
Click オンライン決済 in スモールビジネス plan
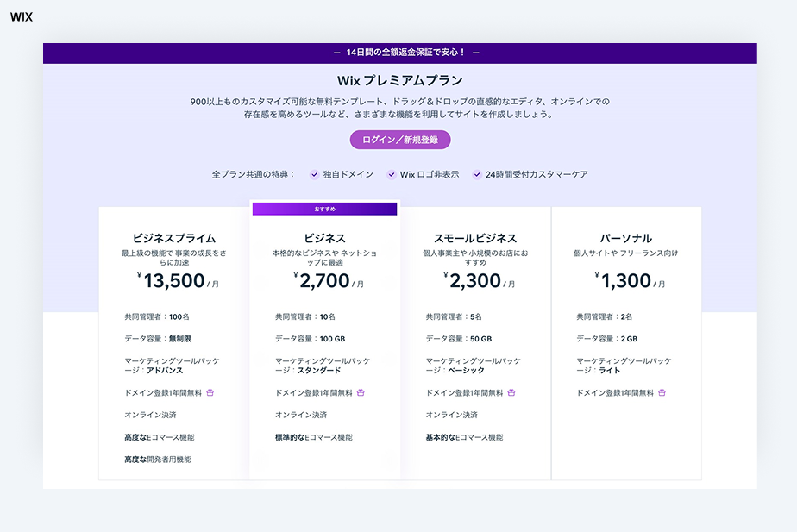(451, 415)
